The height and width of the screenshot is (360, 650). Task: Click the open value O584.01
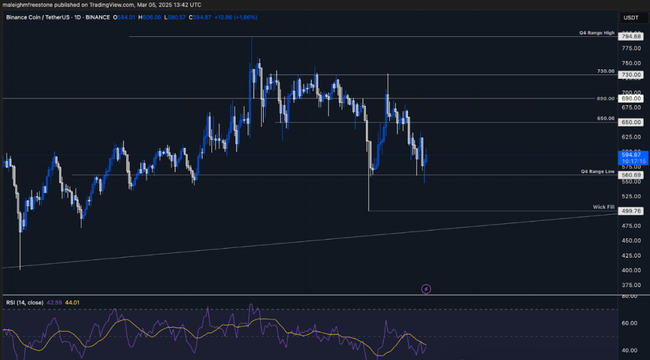click(x=124, y=17)
